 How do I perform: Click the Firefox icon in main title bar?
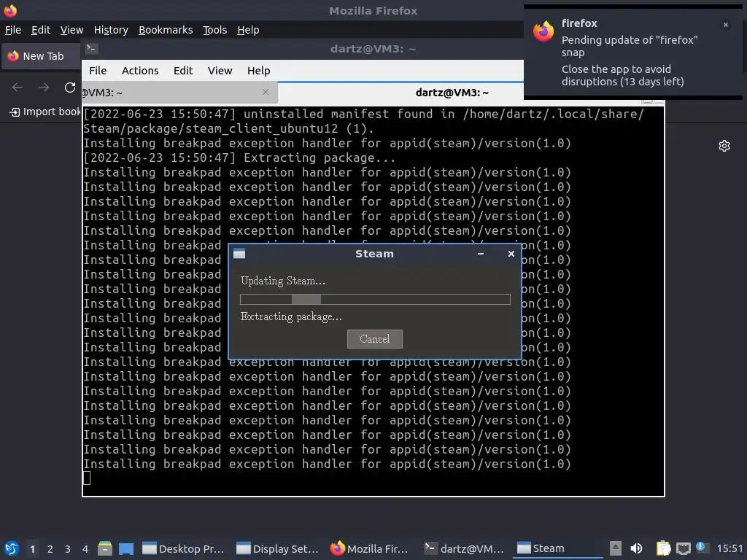pyautogui.click(x=10, y=10)
